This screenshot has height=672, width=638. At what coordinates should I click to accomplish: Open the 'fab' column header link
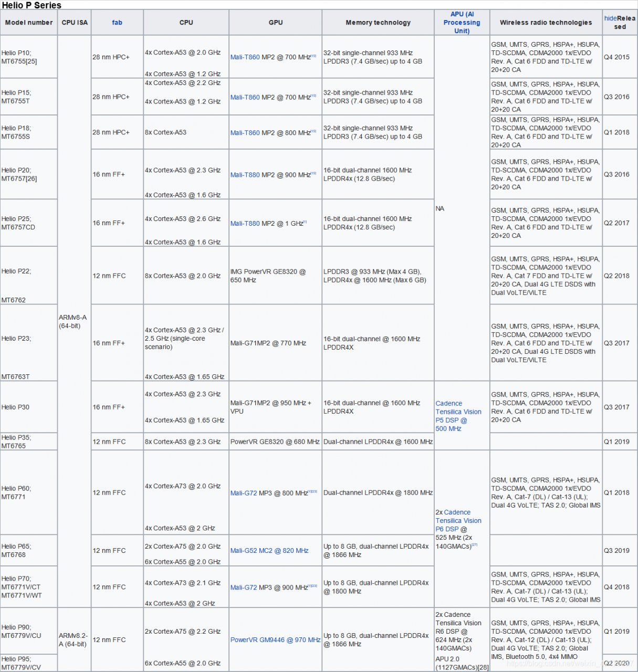117,23
